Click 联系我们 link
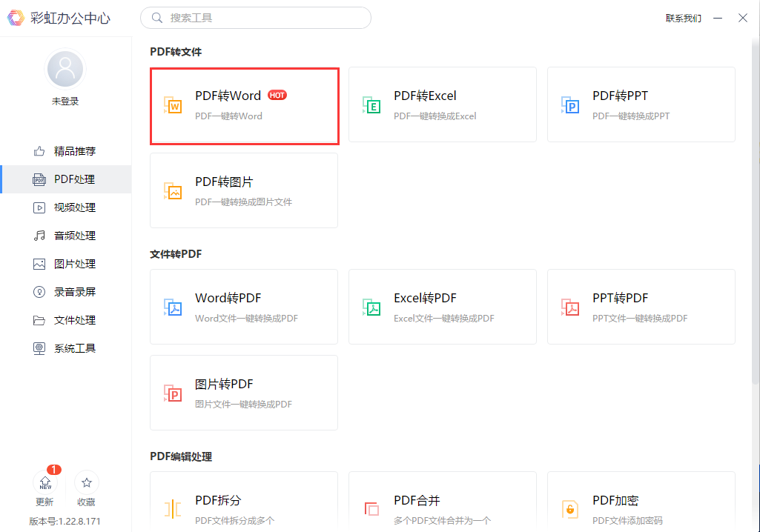Screen dimensions: 760x532 pyautogui.click(x=684, y=19)
